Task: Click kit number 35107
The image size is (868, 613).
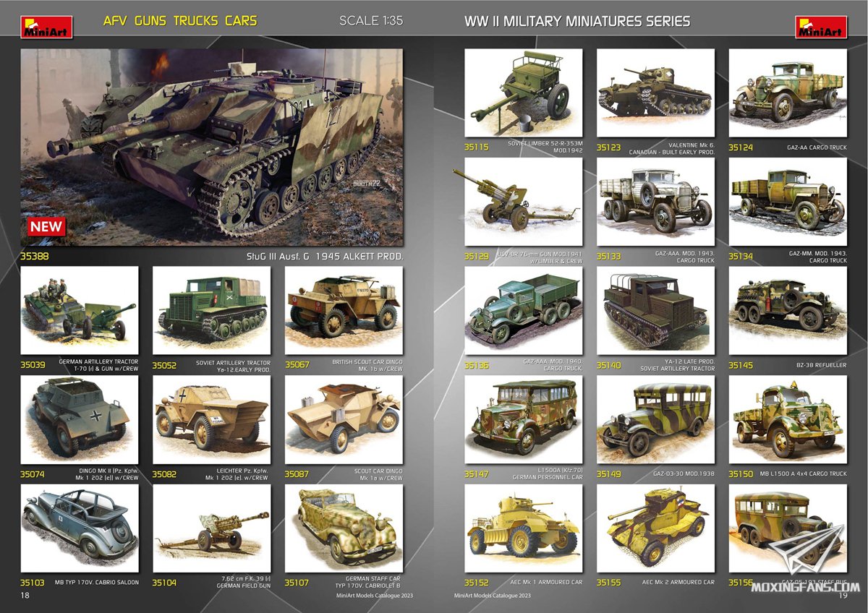Action: [297, 582]
